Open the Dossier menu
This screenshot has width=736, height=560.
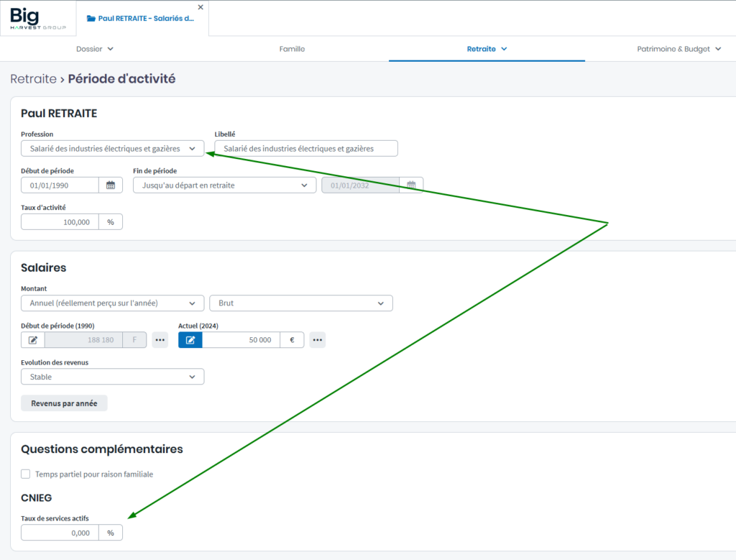point(95,49)
